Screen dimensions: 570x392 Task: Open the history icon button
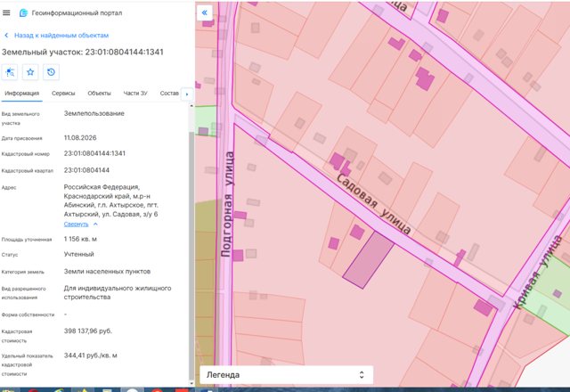click(51, 72)
